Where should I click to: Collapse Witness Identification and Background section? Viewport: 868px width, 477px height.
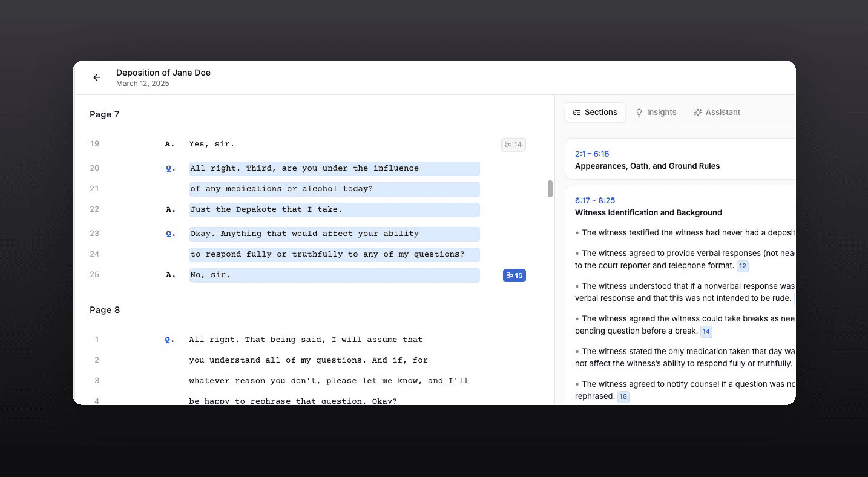pyautogui.click(x=648, y=212)
